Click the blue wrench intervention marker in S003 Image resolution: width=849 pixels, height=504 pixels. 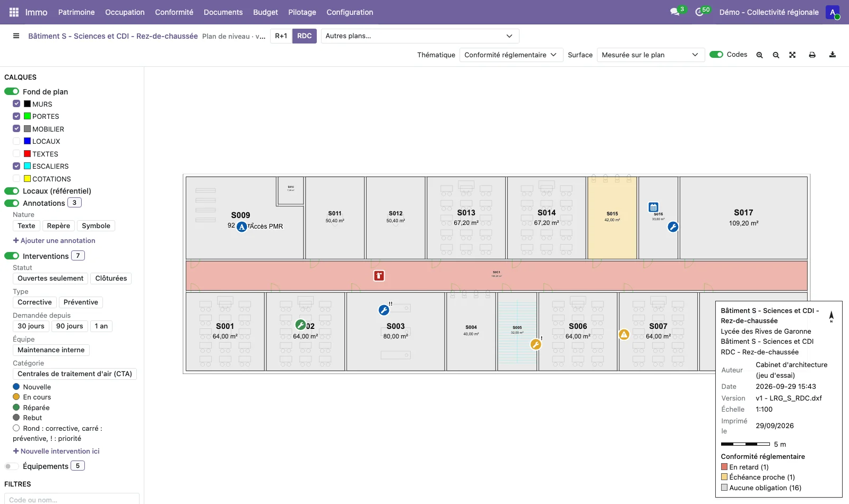pyautogui.click(x=384, y=310)
